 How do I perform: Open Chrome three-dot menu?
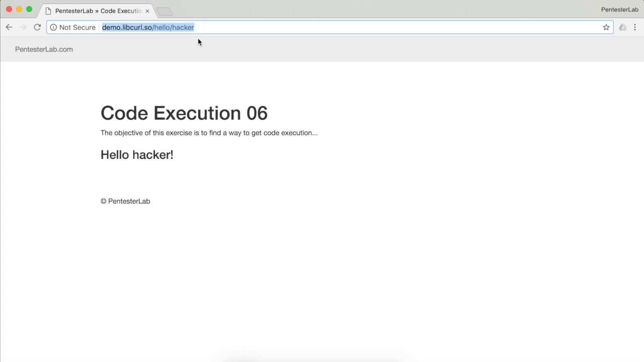pyautogui.click(x=635, y=27)
